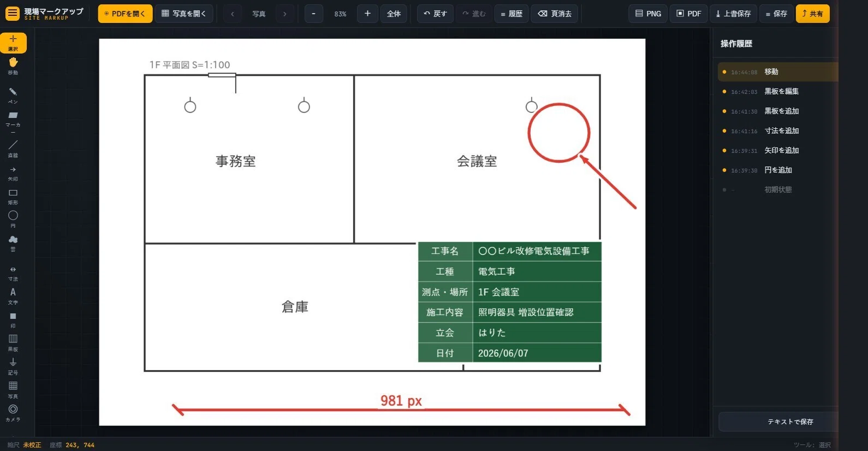This screenshot has width=868, height=451.
Task: Click the 保存 save button
Action: (x=776, y=14)
